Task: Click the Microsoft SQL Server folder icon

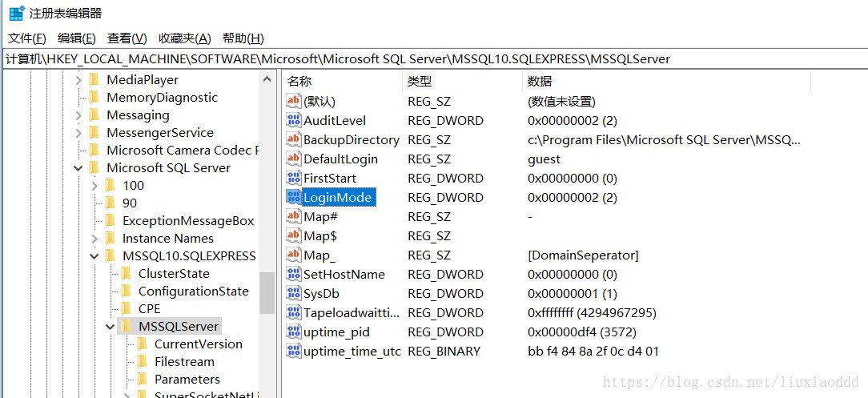Action: click(x=94, y=167)
